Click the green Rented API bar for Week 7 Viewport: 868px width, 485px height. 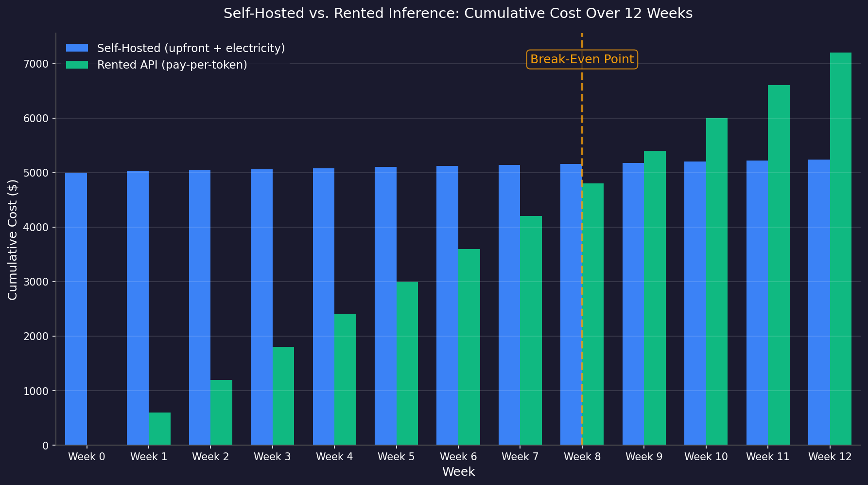(531, 331)
